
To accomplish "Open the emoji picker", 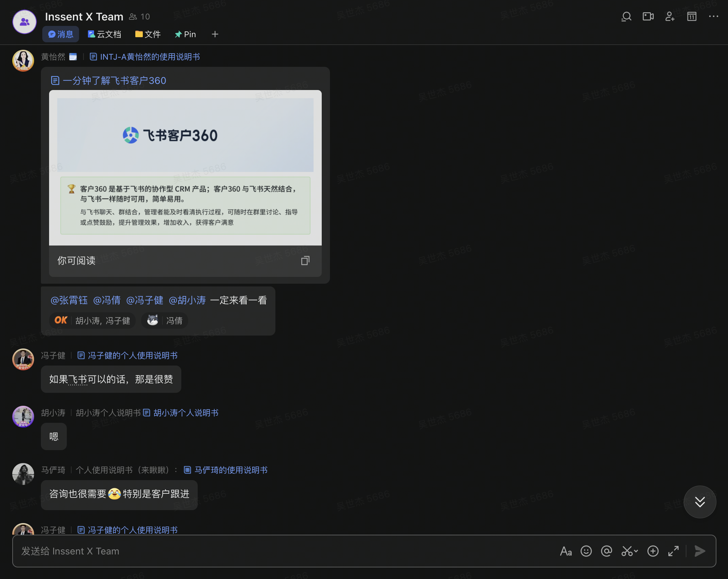I will [586, 551].
